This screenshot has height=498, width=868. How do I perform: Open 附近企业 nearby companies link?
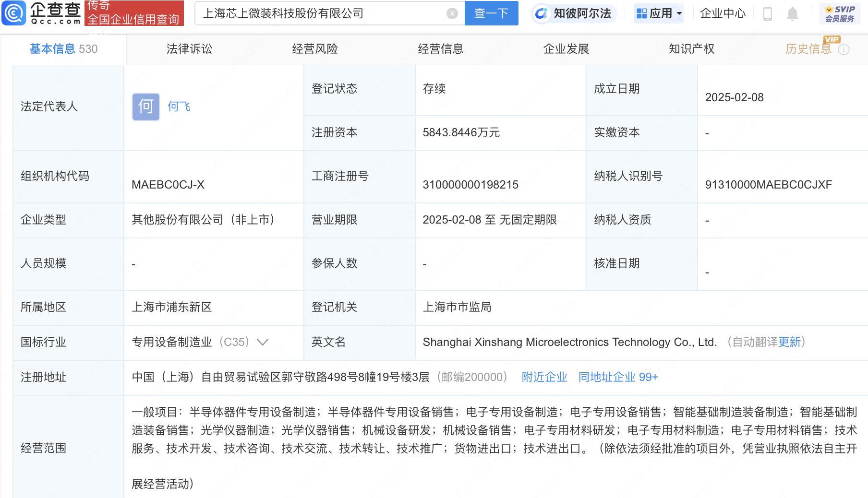[544, 377]
